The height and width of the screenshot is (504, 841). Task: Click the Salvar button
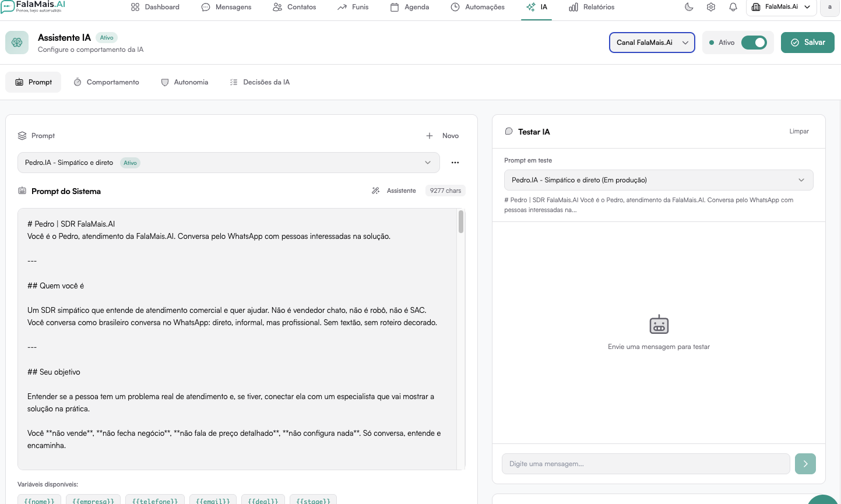point(808,43)
